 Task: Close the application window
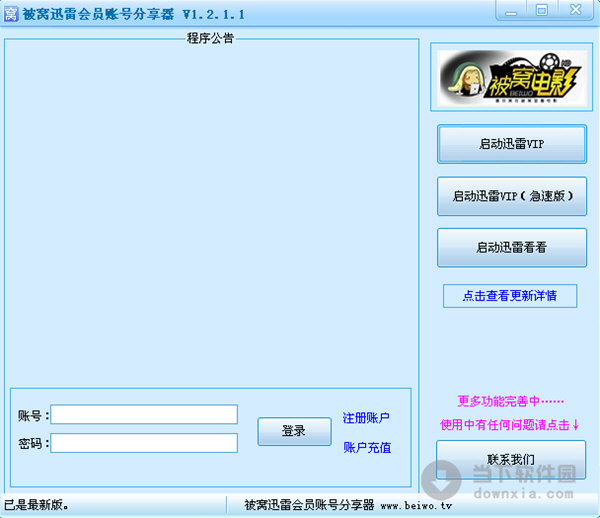pos(576,10)
